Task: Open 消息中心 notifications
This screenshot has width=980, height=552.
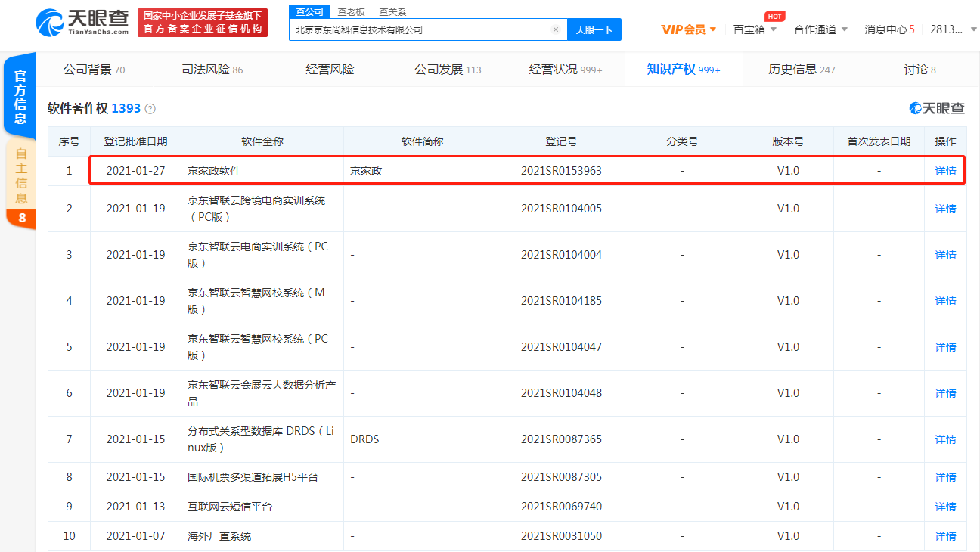Action: click(890, 29)
